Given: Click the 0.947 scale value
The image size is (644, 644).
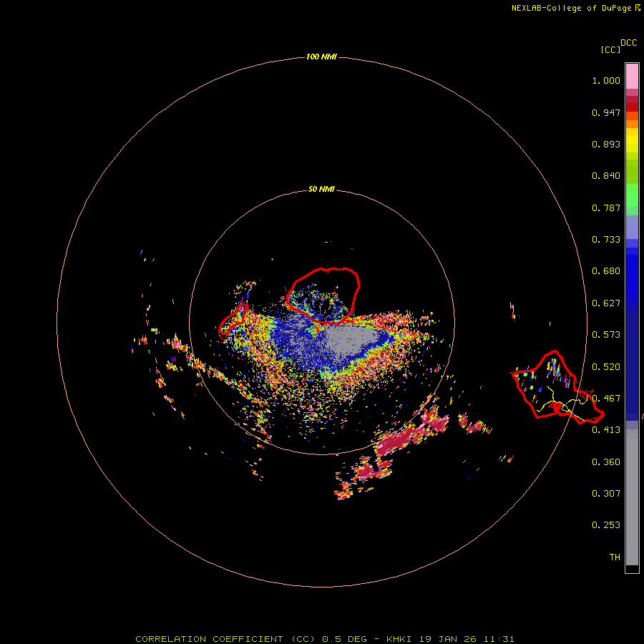Looking at the screenshot, I should point(606,112).
